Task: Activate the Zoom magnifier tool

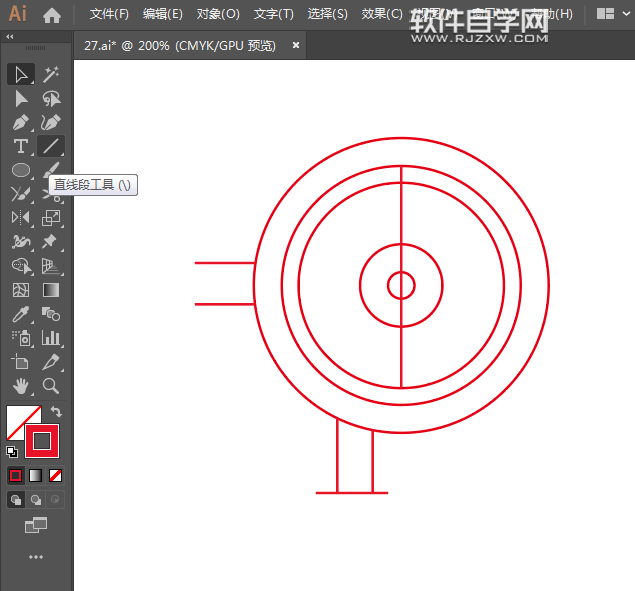Action: pyautogui.click(x=51, y=386)
